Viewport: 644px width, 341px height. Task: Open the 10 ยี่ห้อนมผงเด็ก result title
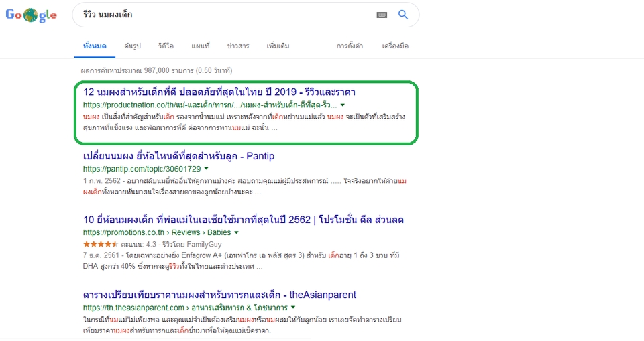click(x=243, y=220)
